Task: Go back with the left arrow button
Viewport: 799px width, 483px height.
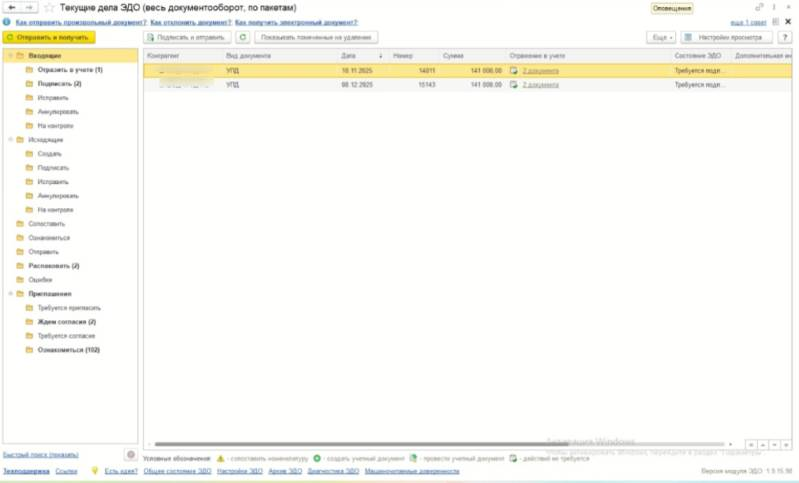Action: pos(12,8)
